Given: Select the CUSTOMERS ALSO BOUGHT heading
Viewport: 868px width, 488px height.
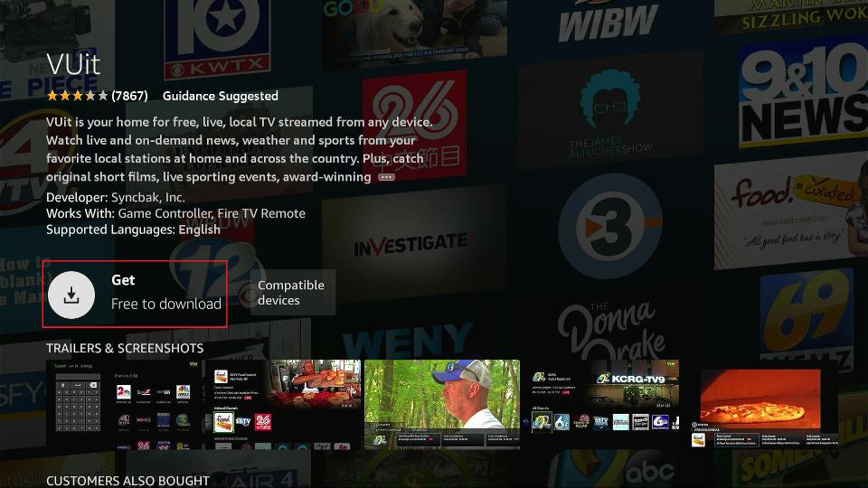Looking at the screenshot, I should pyautogui.click(x=127, y=480).
